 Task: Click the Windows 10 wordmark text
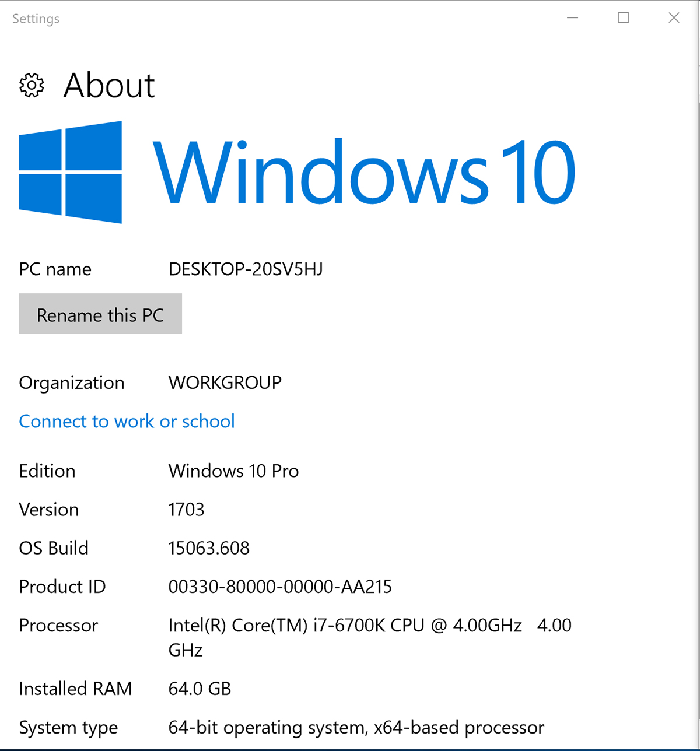(363, 172)
